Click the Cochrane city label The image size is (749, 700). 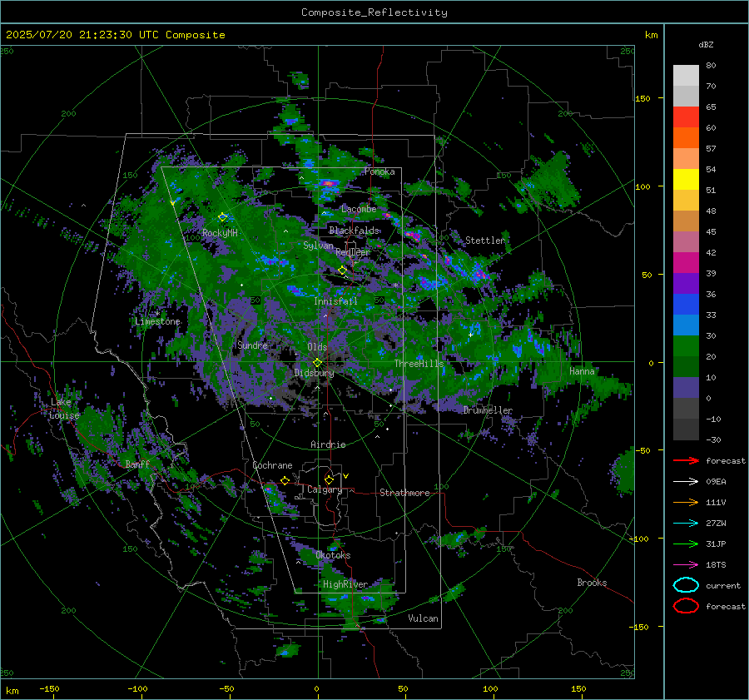[272, 465]
